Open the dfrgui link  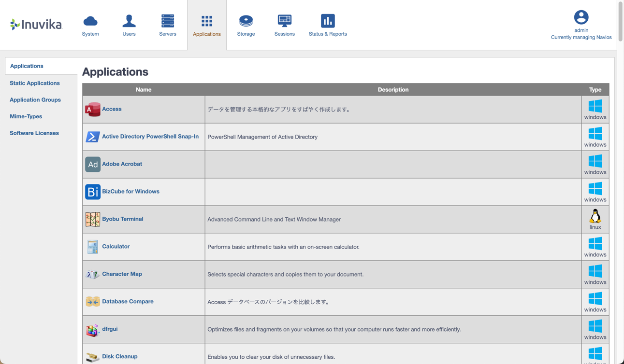pos(110,329)
